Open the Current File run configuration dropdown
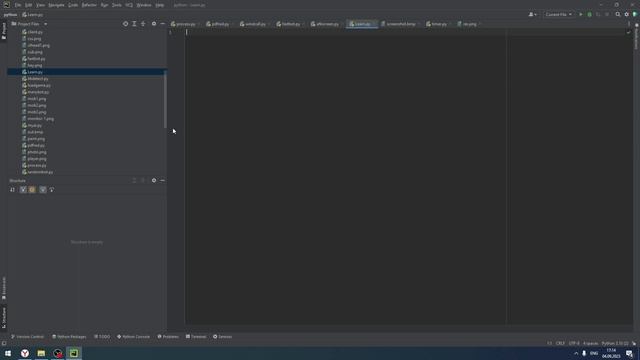Viewport: 640px width, 360px height. tap(558, 14)
